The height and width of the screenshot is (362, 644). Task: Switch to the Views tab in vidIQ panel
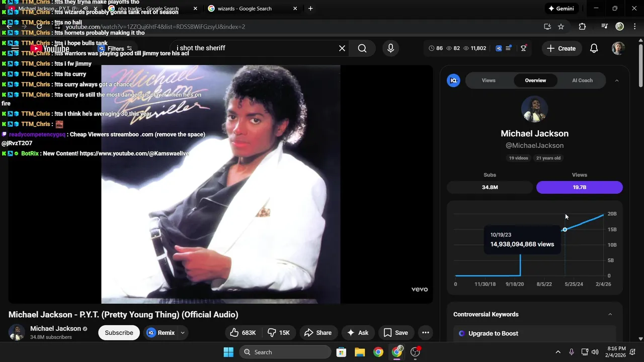coord(489,80)
